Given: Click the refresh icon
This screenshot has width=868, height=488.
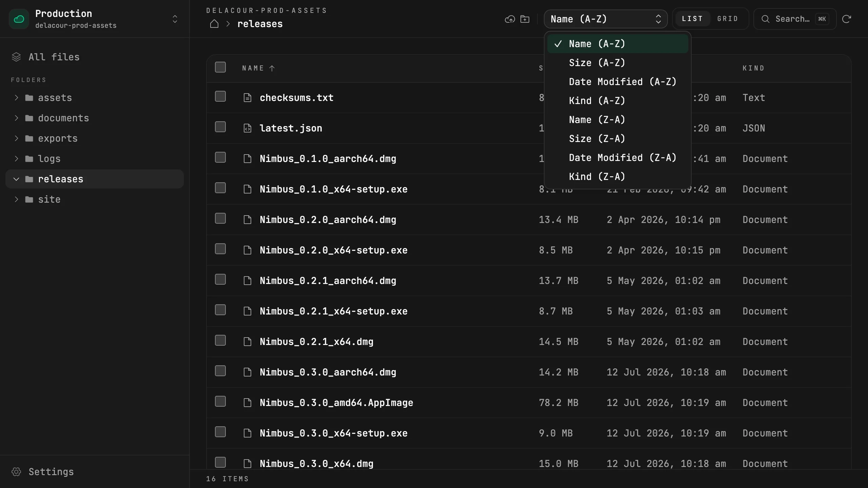Looking at the screenshot, I should pyautogui.click(x=847, y=19).
